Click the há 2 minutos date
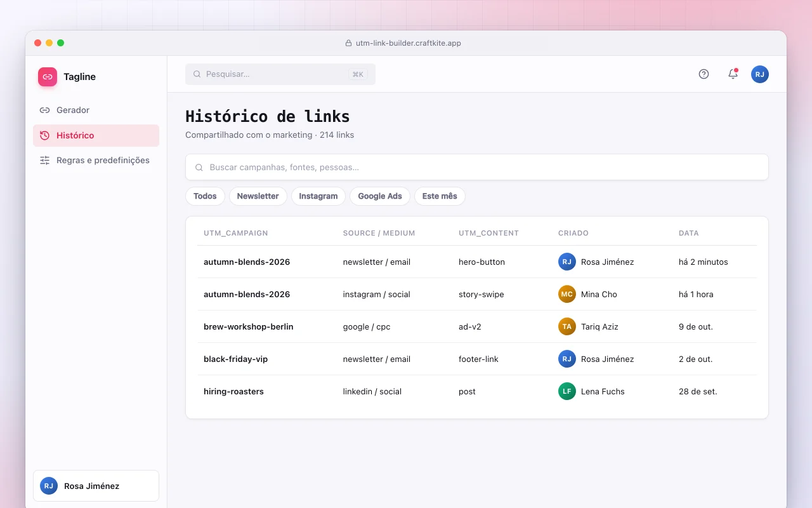This screenshot has height=508, width=812. click(704, 262)
